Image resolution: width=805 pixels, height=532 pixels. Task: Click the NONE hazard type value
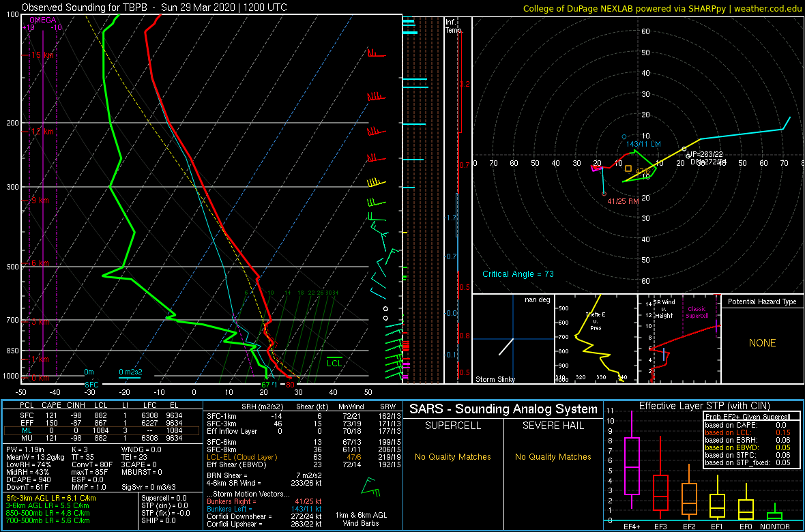(x=762, y=343)
